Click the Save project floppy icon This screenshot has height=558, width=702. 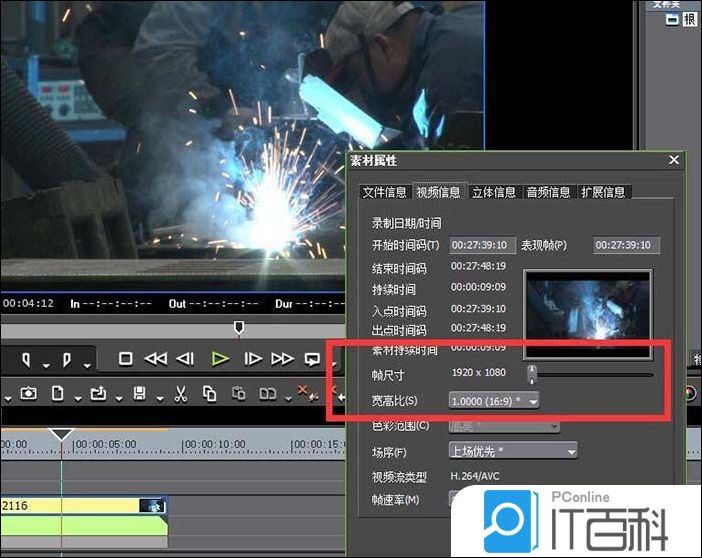click(x=140, y=393)
